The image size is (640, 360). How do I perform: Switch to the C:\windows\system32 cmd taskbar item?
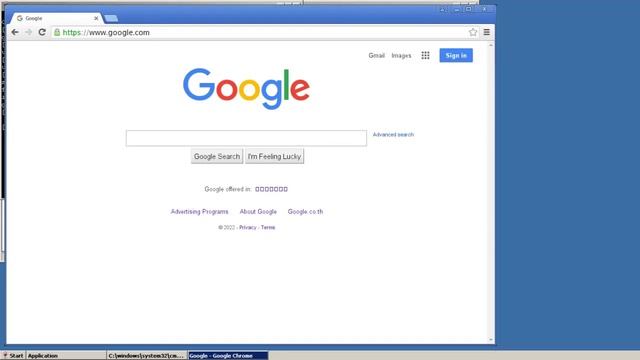pyautogui.click(x=147, y=356)
